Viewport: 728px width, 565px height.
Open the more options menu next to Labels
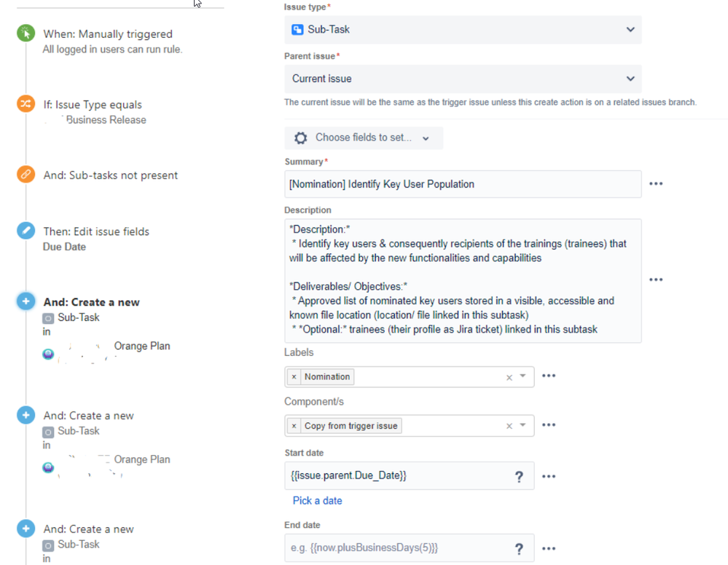click(x=549, y=376)
